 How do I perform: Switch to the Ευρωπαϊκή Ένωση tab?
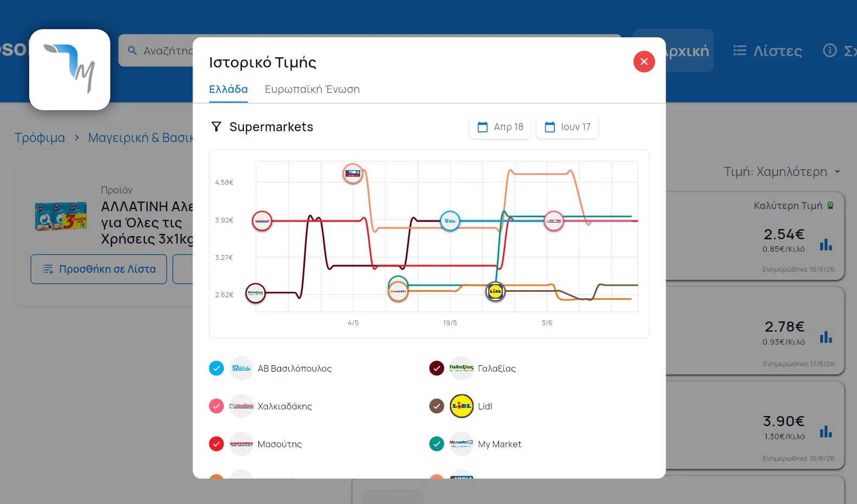click(312, 90)
